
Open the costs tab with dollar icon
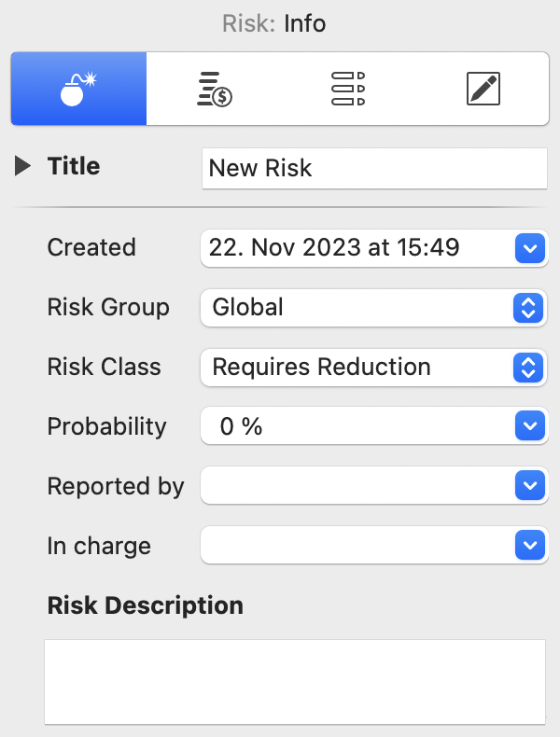point(214,89)
